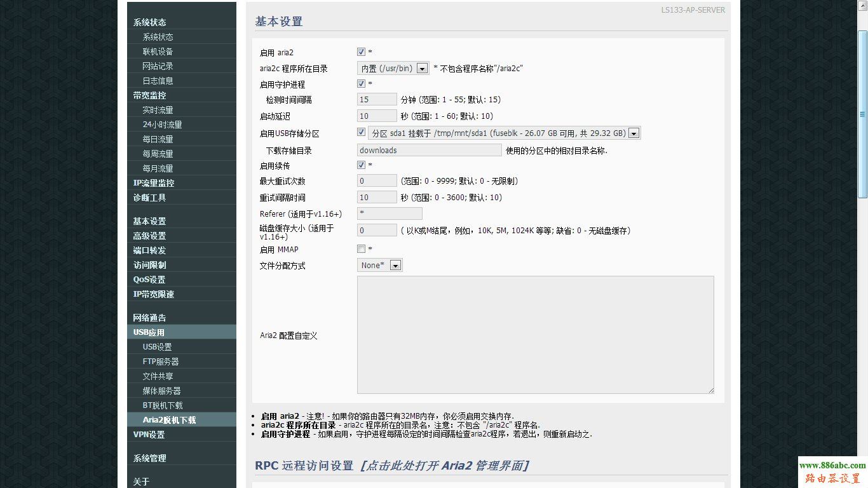Enable the 启用 MMAP checkbox
The width and height of the screenshot is (868, 488).
pyautogui.click(x=361, y=248)
